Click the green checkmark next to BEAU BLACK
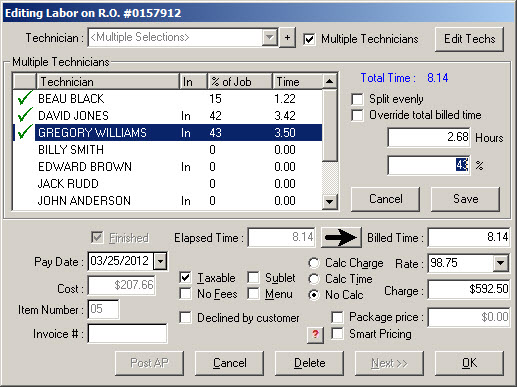The width and height of the screenshot is (517, 387). (25, 98)
